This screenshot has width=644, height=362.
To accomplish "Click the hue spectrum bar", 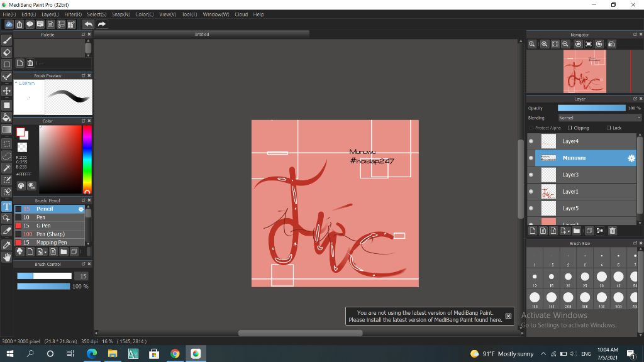I will [87, 159].
